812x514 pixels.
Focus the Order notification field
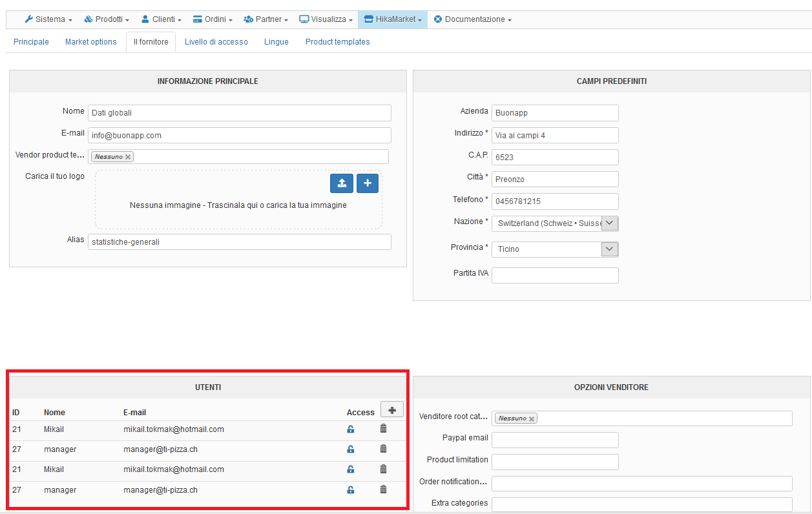pos(642,484)
